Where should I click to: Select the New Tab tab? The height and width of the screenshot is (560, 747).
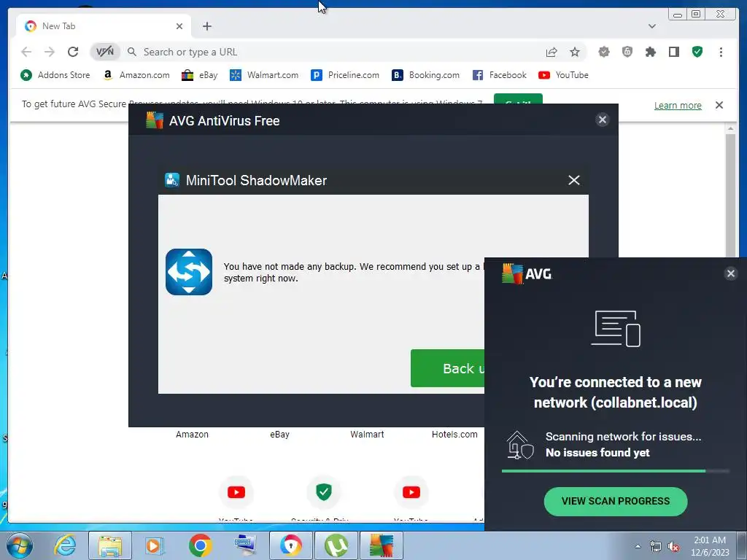point(104,26)
